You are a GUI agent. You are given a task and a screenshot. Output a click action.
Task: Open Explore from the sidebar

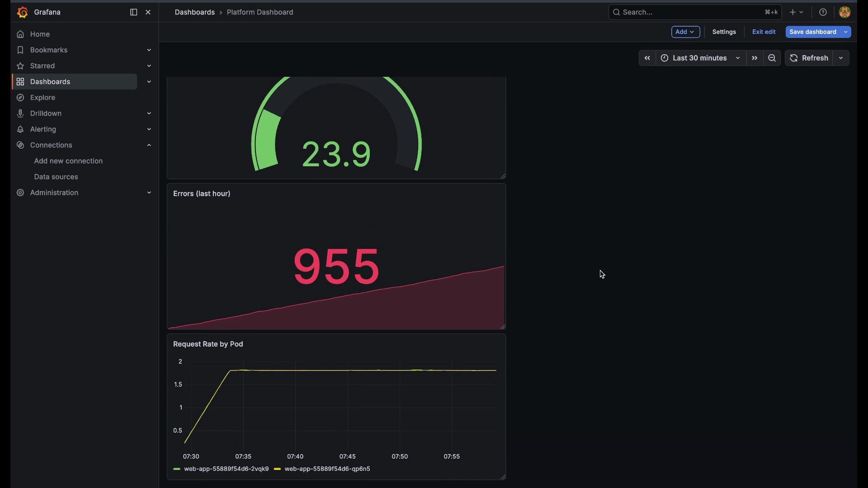click(42, 98)
